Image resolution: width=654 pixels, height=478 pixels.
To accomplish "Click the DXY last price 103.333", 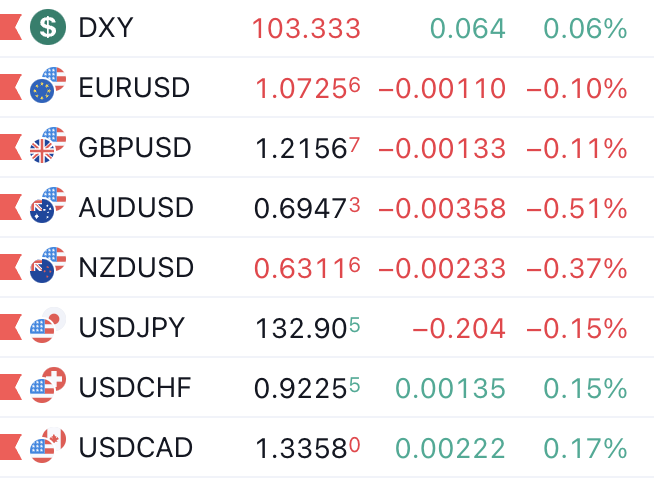I will point(306,29).
